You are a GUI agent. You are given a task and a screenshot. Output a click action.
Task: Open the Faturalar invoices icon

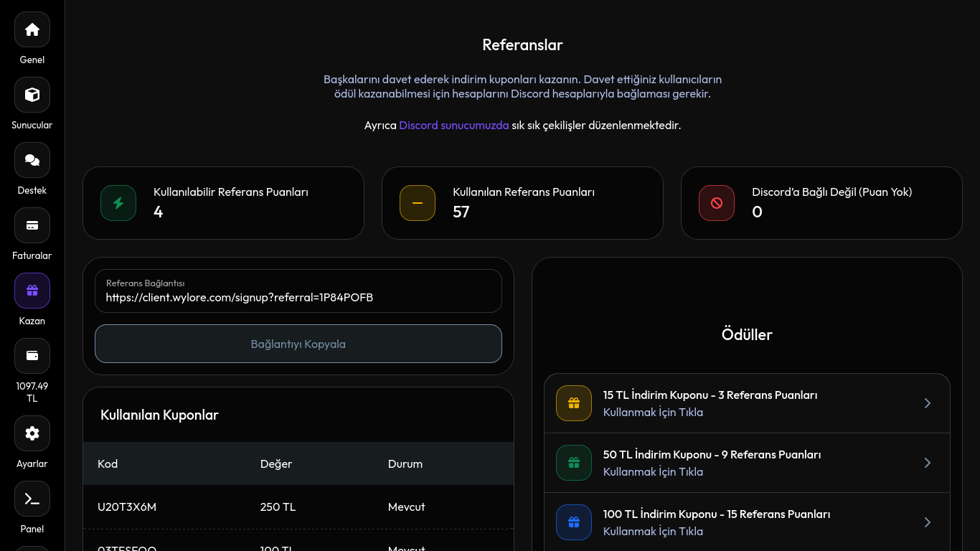point(32,225)
